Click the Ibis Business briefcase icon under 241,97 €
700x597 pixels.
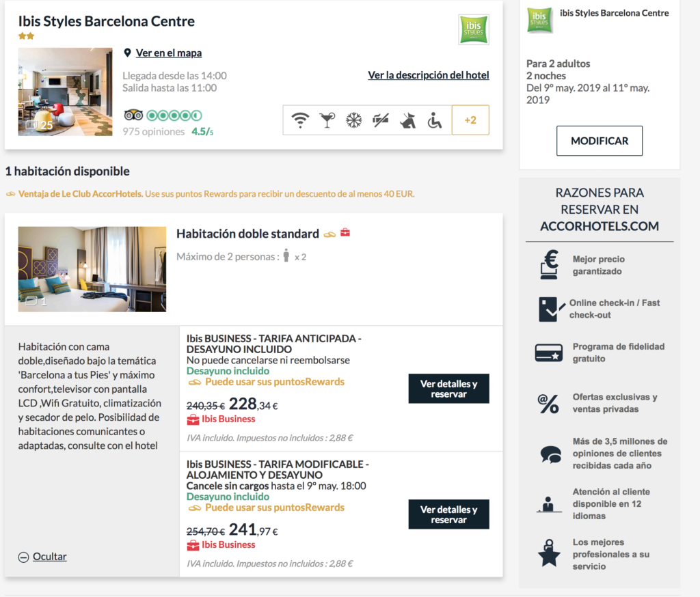(193, 545)
